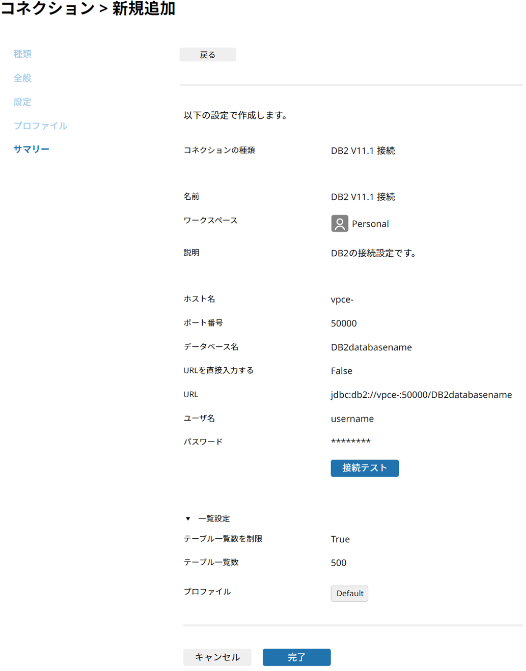Click the JDBC URL value text
Viewport: 526px width, 671px height.
pyautogui.click(x=421, y=395)
